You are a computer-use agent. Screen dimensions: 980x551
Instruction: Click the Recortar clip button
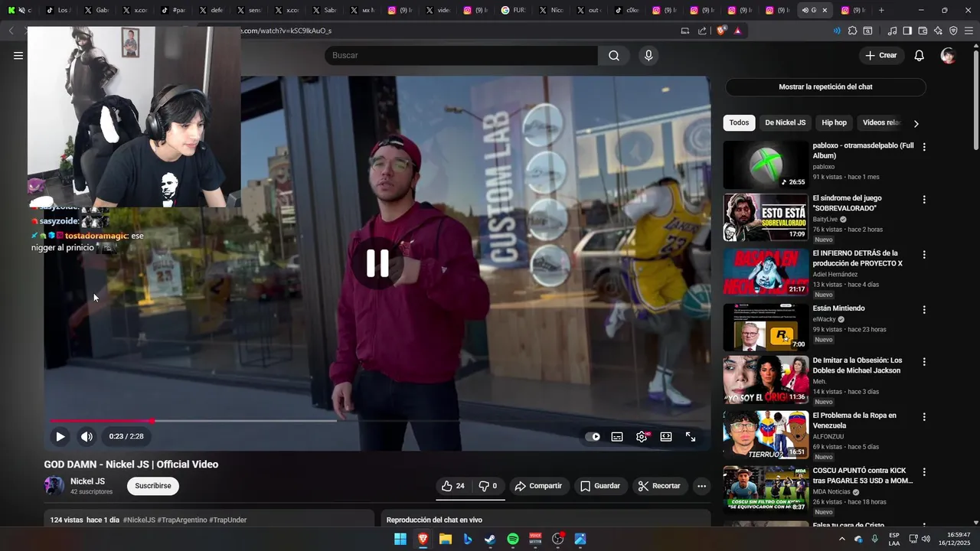[659, 486]
